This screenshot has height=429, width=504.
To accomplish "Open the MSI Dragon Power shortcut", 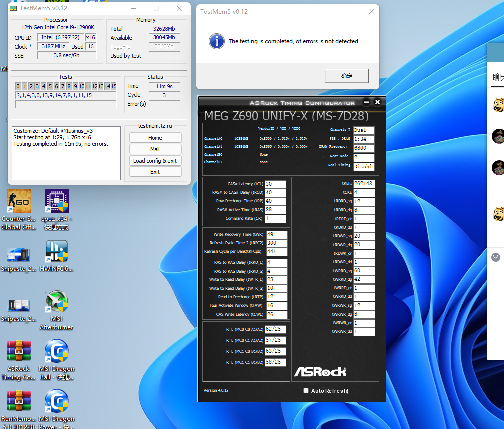I will (x=56, y=410).
